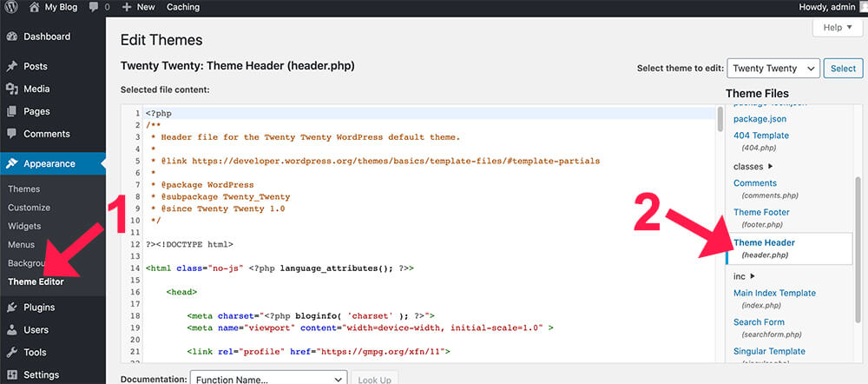This screenshot has width=868, height=384.
Task: Click the Appearance paintbrush icon
Action: click(x=11, y=164)
